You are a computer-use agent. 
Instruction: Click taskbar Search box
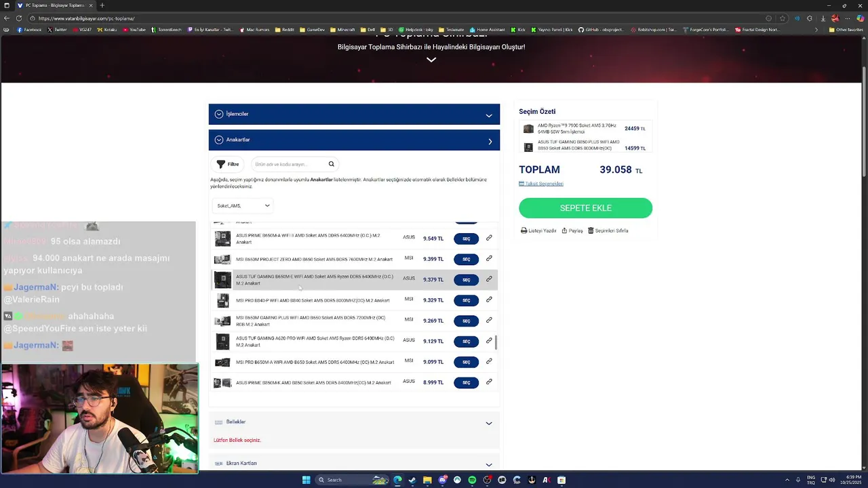[x=352, y=480]
